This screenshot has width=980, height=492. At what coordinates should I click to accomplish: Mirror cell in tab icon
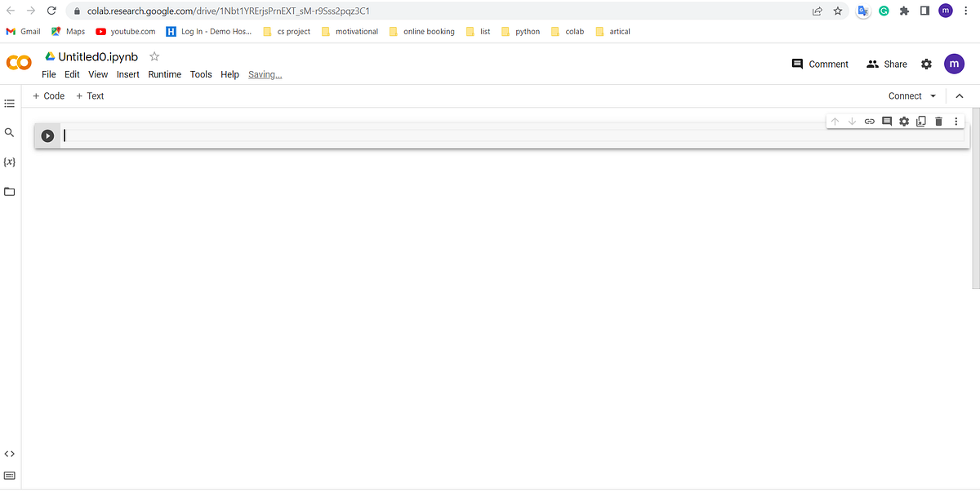click(921, 122)
